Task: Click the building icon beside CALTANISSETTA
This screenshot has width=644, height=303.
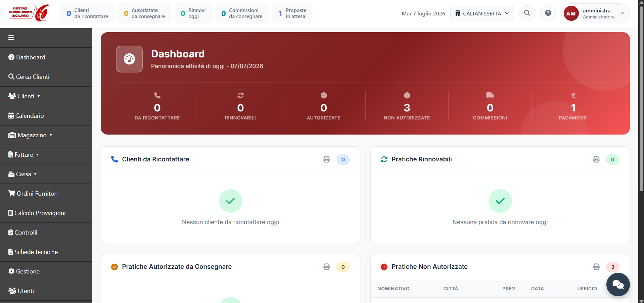Action: point(458,13)
